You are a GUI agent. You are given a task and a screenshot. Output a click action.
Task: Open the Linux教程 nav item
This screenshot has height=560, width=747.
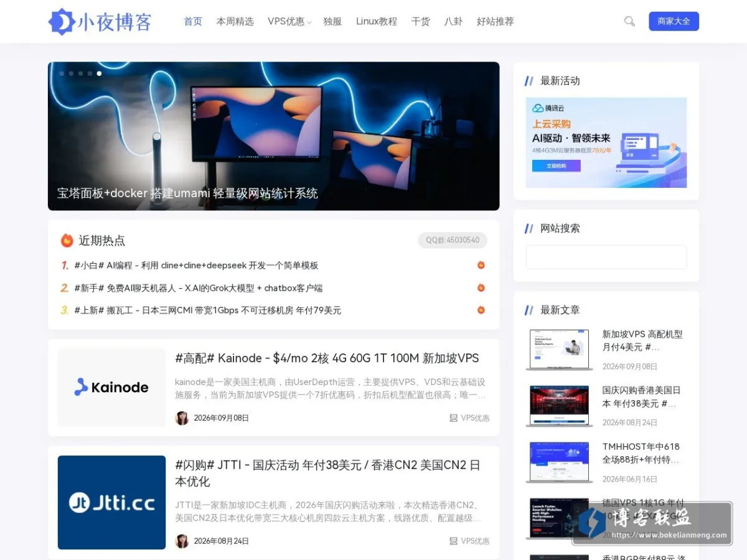pyautogui.click(x=377, y=21)
